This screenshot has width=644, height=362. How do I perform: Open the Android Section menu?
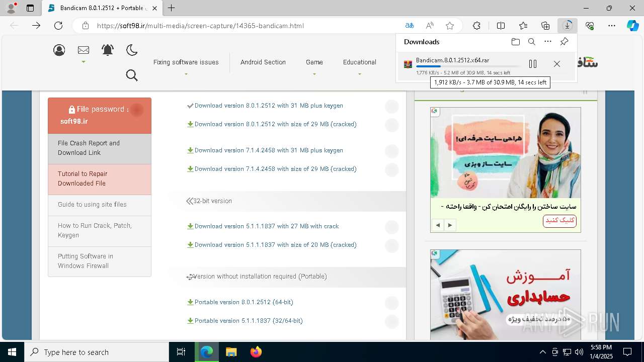tap(263, 62)
